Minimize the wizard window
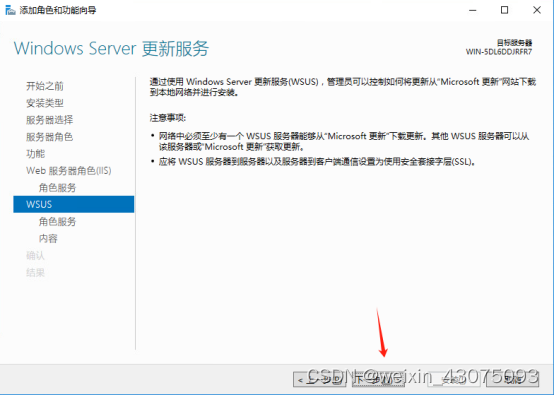 (x=472, y=10)
